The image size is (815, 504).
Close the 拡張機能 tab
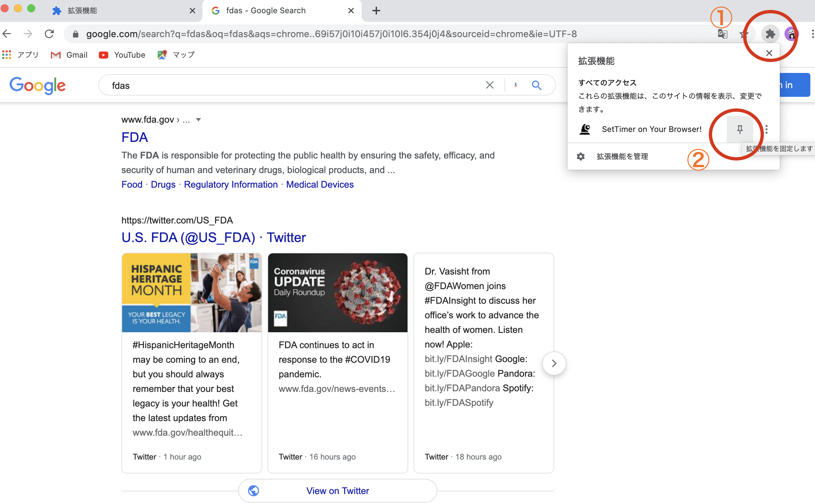pyautogui.click(x=192, y=11)
